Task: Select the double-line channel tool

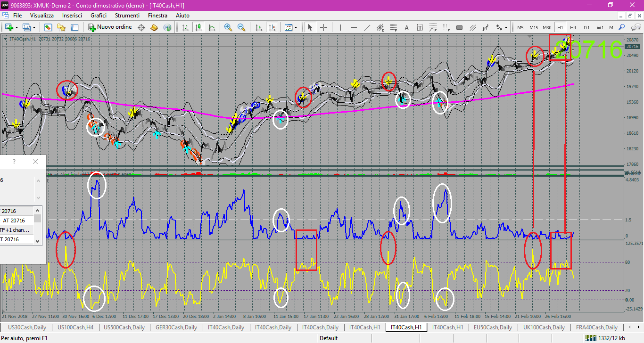Action: 472,27
